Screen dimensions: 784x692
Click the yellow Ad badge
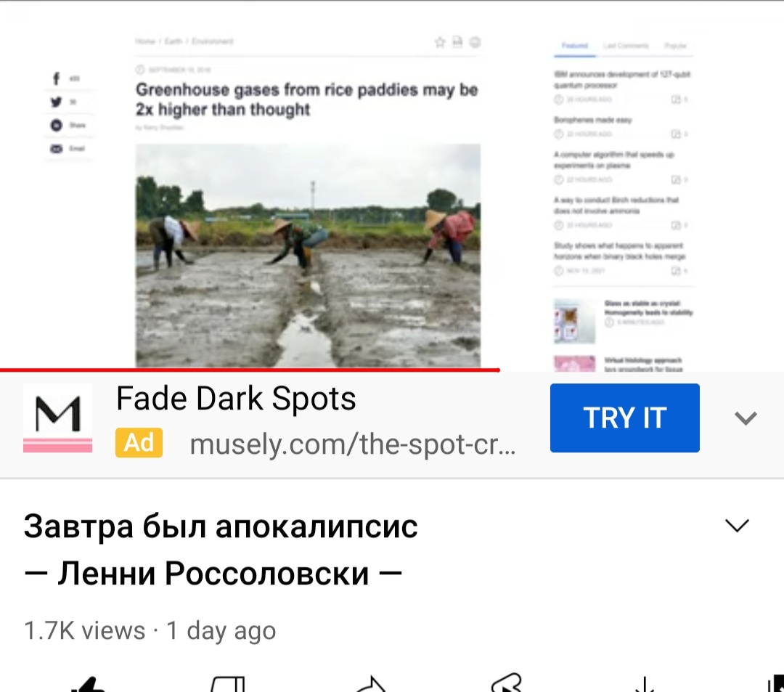pyautogui.click(x=139, y=443)
